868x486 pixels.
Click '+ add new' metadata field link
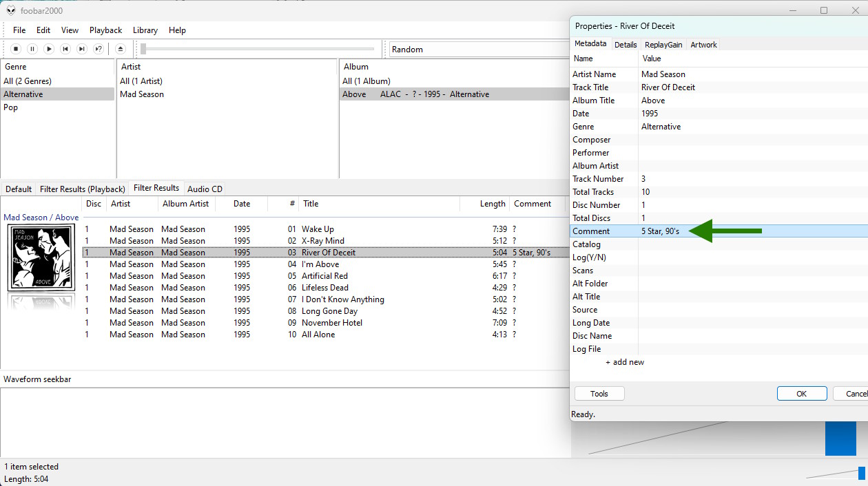625,362
